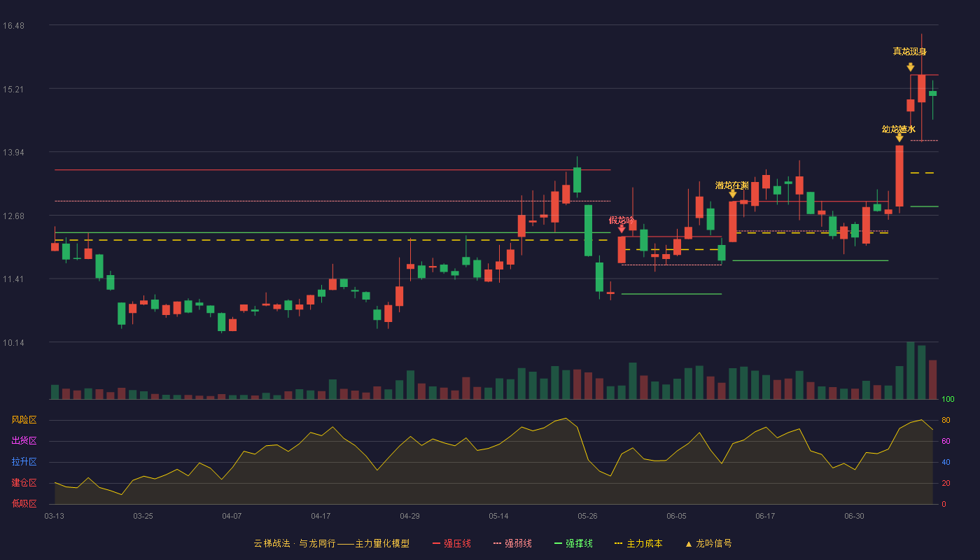
Task: Toggle the 强压线 legend series
Action: click(x=451, y=543)
